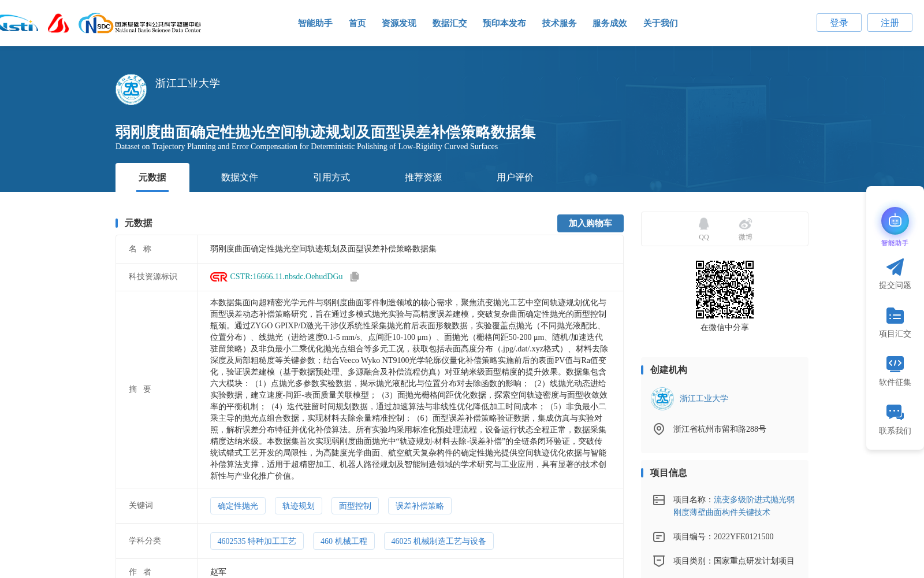Click the CSTR logo icon

pos(219,277)
